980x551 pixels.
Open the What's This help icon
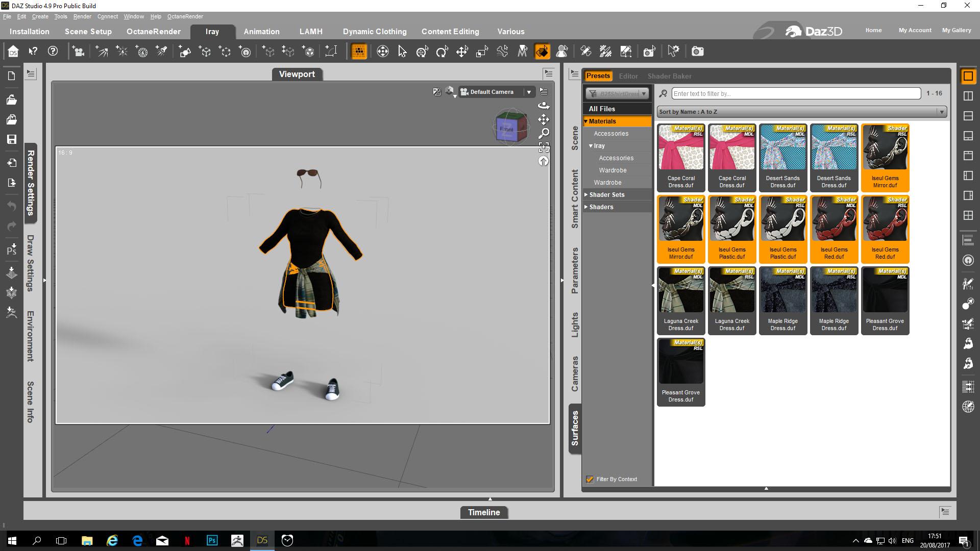[x=33, y=52]
